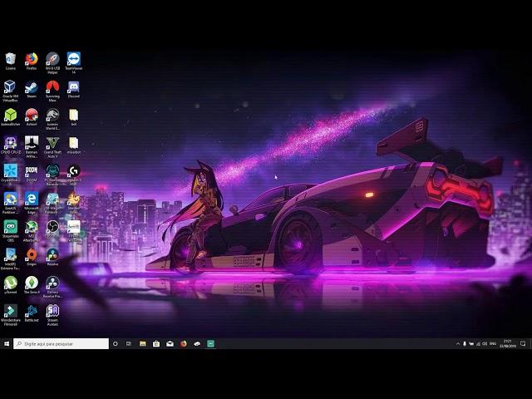Select the EaseUS Partition Master shortcut

point(11,203)
